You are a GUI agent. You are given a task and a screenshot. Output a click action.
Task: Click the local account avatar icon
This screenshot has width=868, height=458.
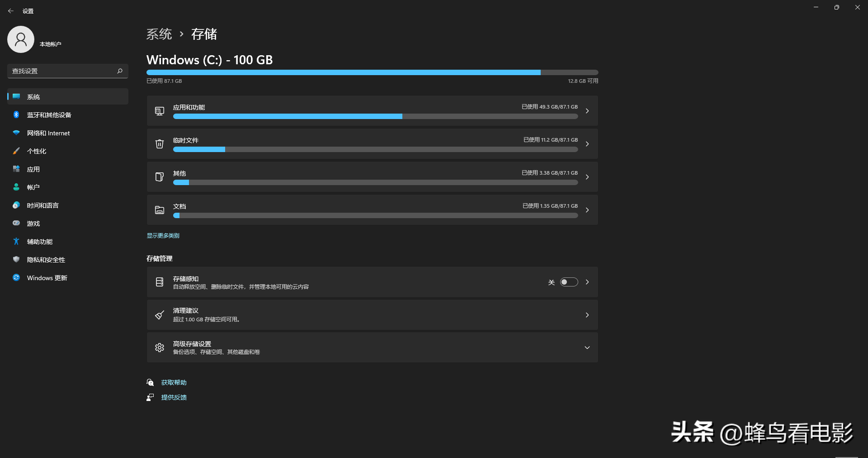click(21, 39)
